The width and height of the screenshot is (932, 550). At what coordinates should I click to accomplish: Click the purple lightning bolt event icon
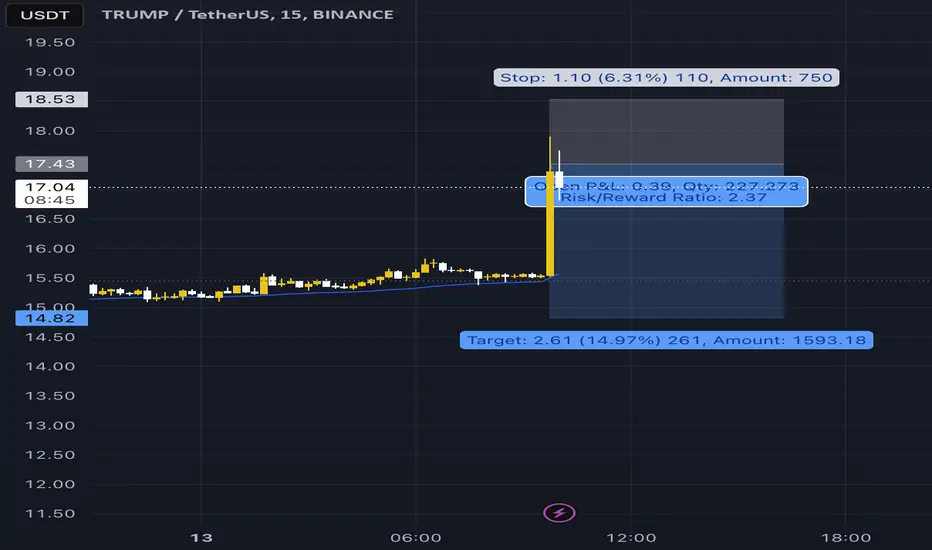(x=559, y=513)
